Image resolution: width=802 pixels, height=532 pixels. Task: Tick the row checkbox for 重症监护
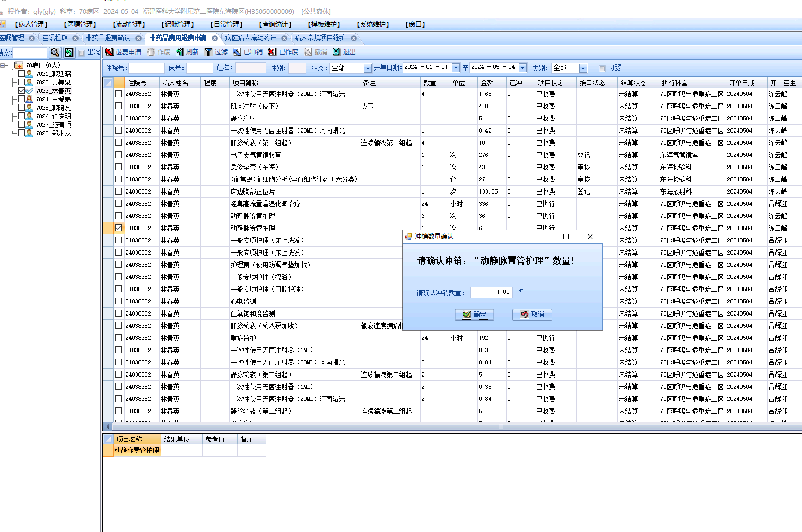[x=118, y=338]
